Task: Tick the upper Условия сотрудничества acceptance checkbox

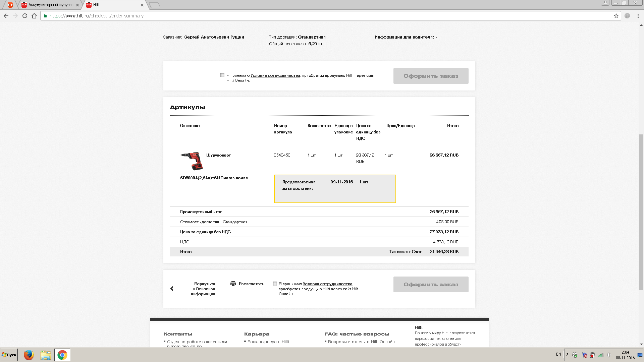Action: [x=222, y=75]
